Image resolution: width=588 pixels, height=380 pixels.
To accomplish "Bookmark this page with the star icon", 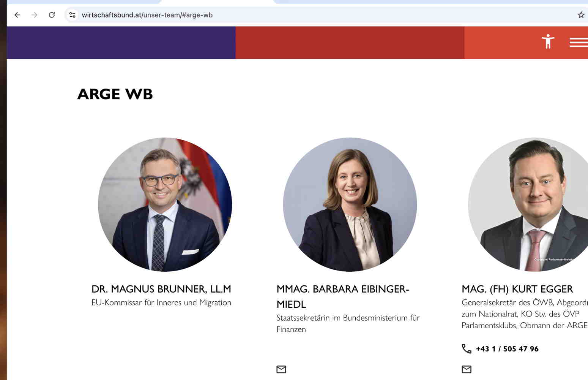I will click(x=581, y=15).
